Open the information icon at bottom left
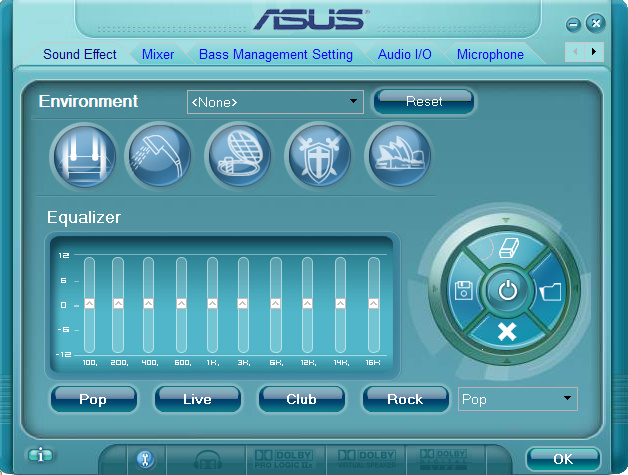Viewport: 628px width, 475px height. [x=40, y=455]
